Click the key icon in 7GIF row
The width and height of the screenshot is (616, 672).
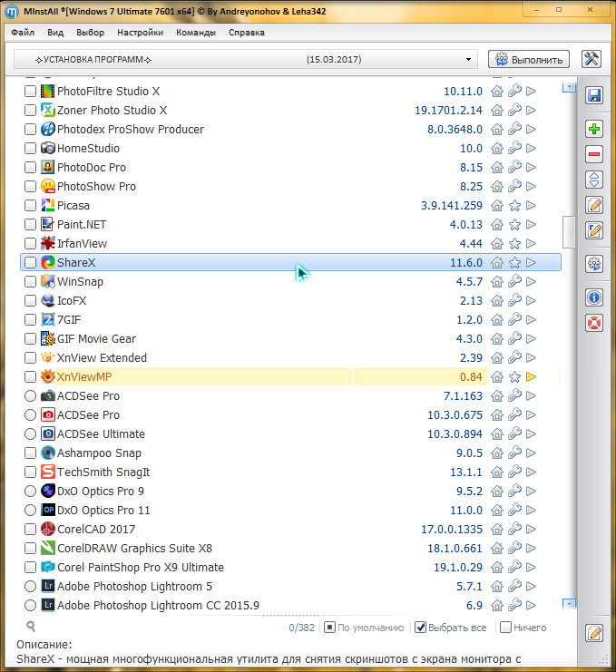[x=514, y=319]
